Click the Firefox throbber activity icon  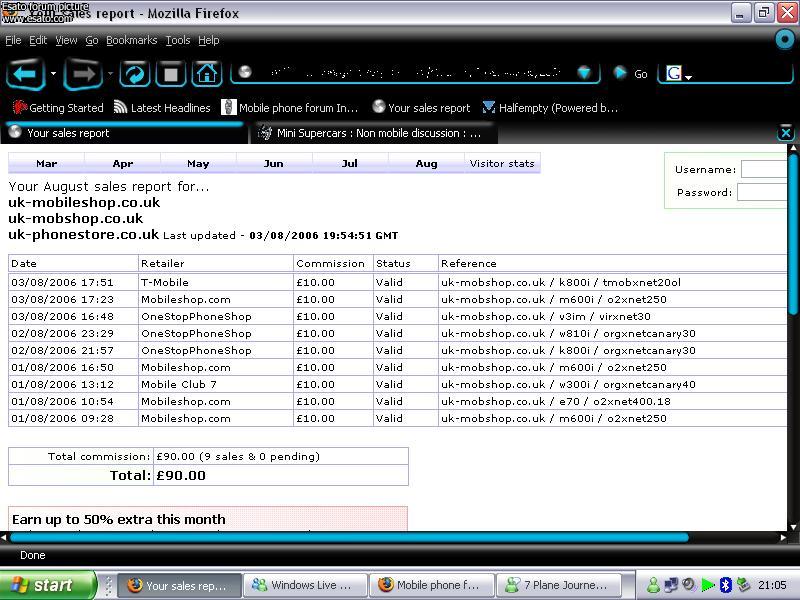click(x=785, y=40)
